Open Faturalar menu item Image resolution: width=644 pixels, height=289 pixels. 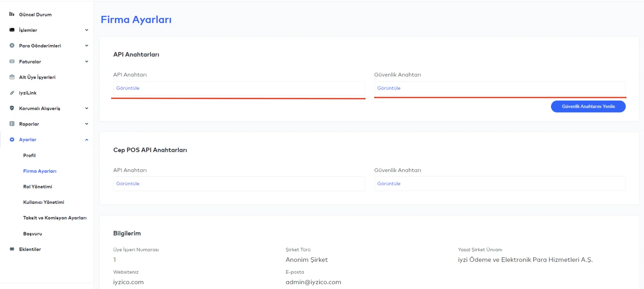click(x=30, y=61)
